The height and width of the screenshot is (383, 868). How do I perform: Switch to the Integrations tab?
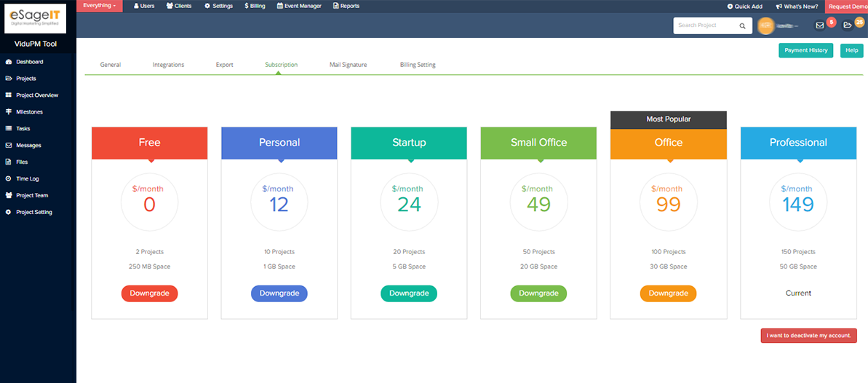(x=168, y=65)
